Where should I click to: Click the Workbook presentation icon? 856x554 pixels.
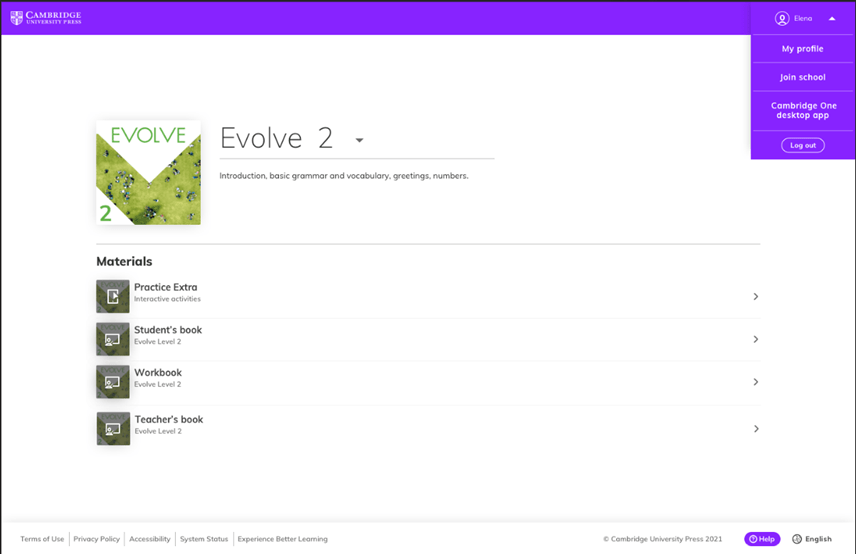point(113,382)
